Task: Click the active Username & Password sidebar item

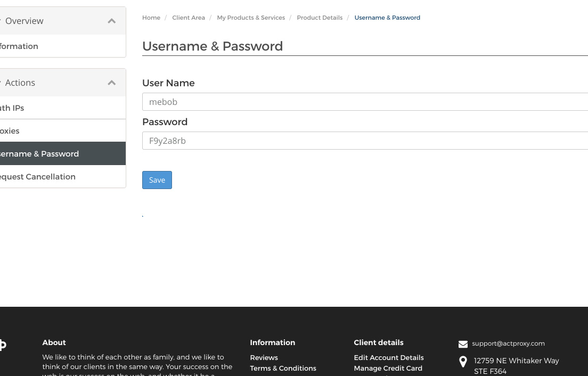Action: pos(39,154)
